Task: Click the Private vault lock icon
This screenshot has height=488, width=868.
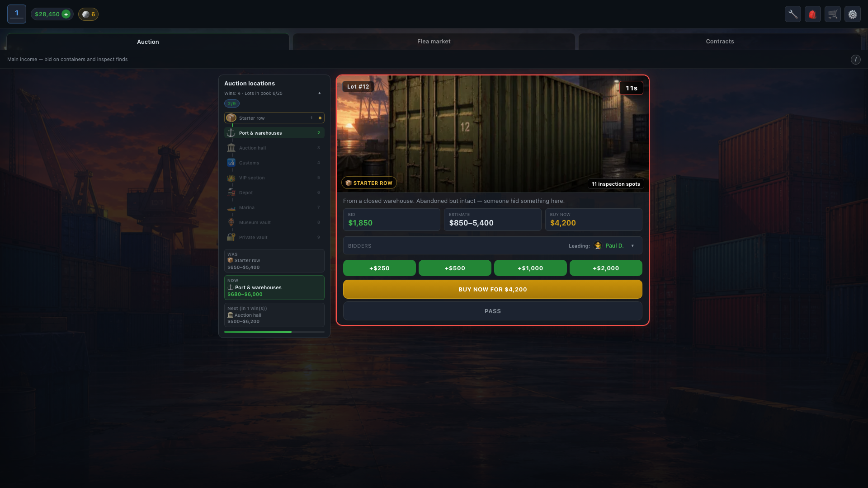Action: pos(231,237)
